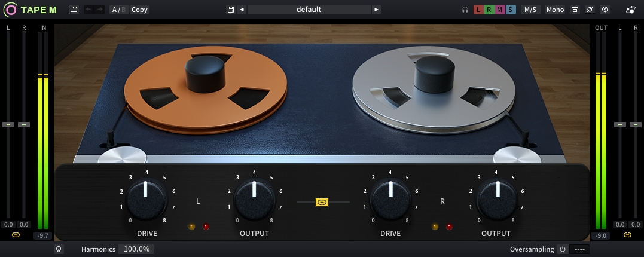This screenshot has width=644, height=257.
Task: Open the default preset name dropdown
Action: [x=309, y=10]
